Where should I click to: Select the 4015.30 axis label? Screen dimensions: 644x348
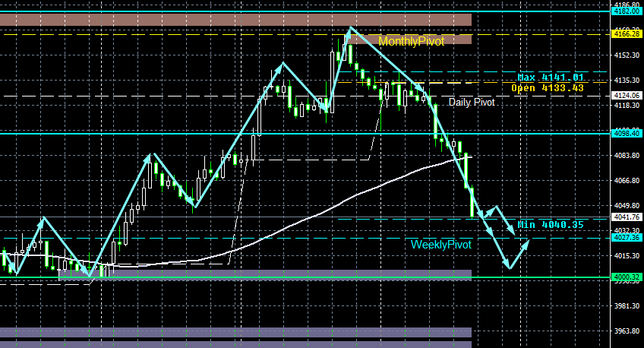[627, 255]
